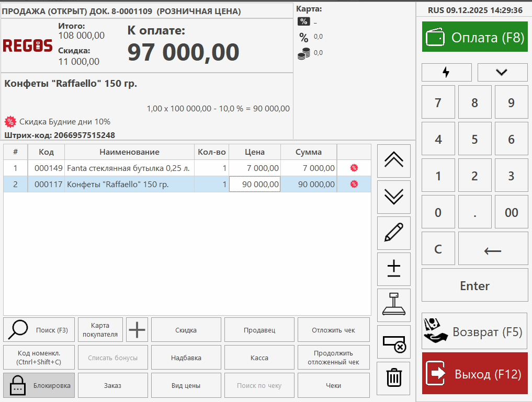This screenshot has width=532, height=402.
Task: Click the Цена cell showing 90 000,00
Action: click(x=255, y=184)
